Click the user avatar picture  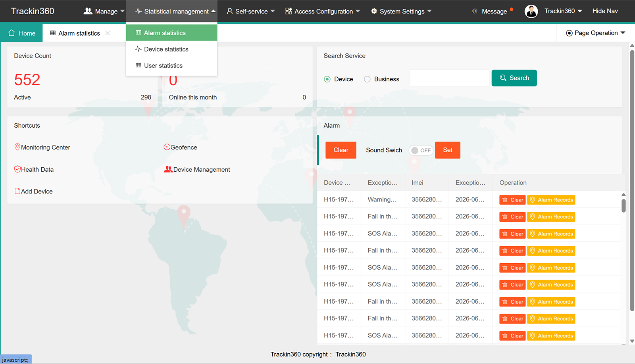pyautogui.click(x=531, y=11)
